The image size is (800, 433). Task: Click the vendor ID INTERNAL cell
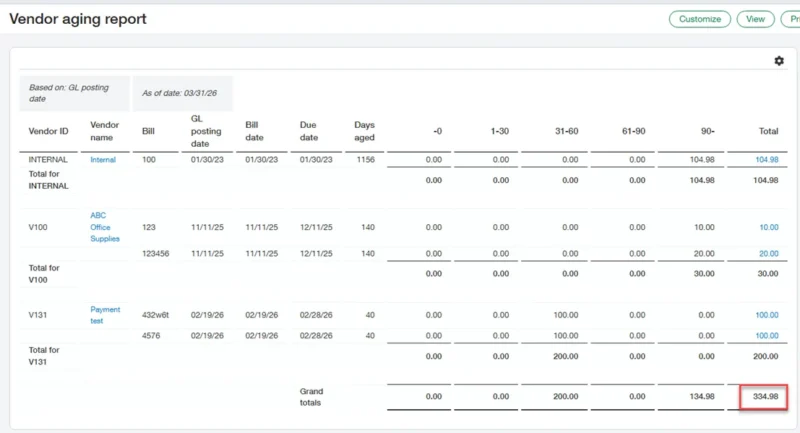[x=48, y=160]
